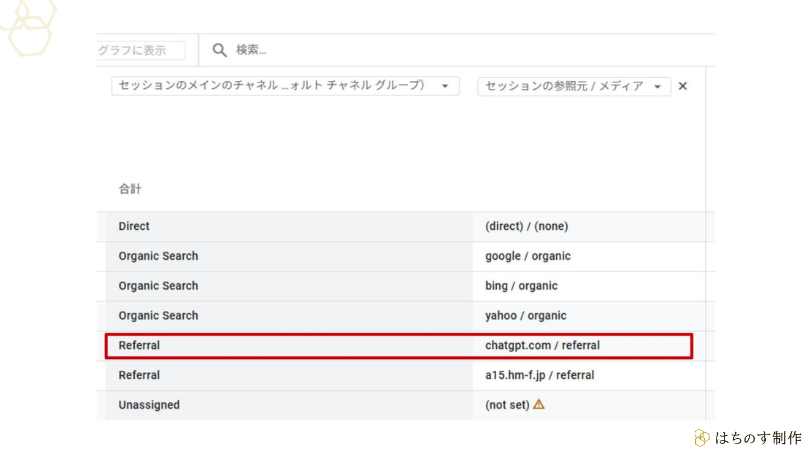
Task: Click the (direct) / (none) cell
Action: (526, 226)
